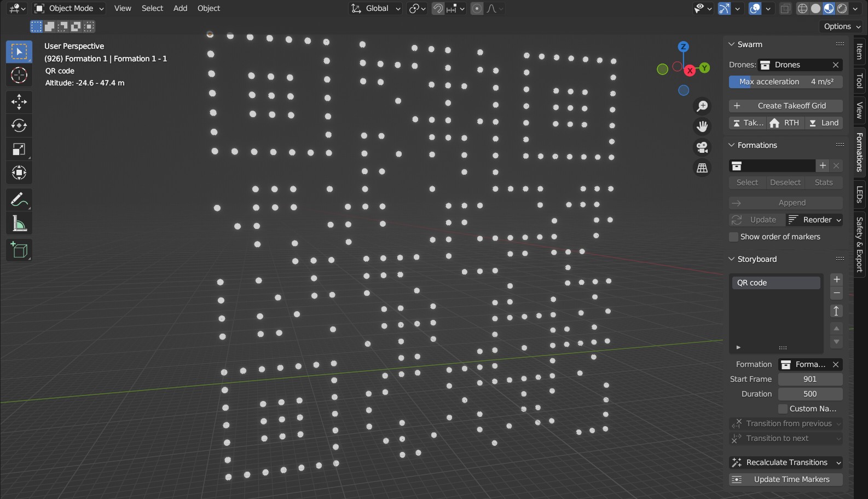Click the storyboard up-arrow select icon
Viewport: 868px width, 499px height.
click(836, 311)
